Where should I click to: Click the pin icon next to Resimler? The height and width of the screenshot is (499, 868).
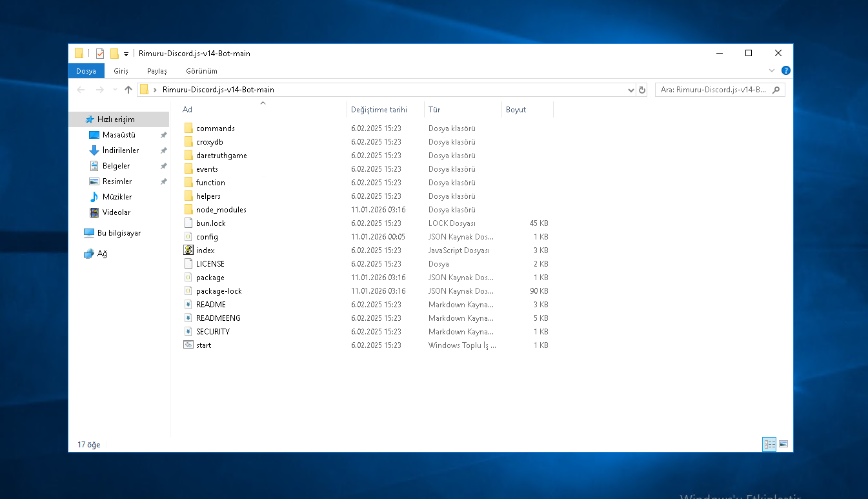(x=163, y=181)
